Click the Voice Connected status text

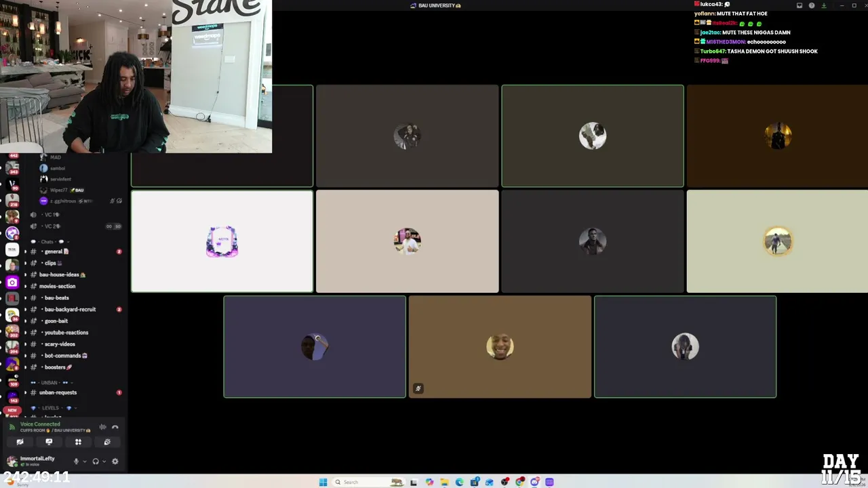tap(40, 424)
